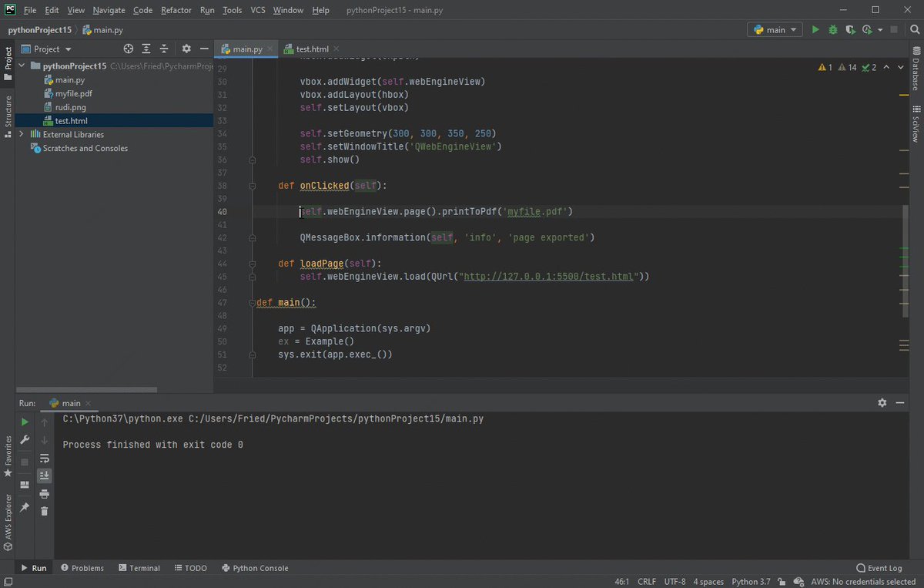Viewport: 924px width, 588px height.
Task: Fold the main function
Action: [252, 303]
